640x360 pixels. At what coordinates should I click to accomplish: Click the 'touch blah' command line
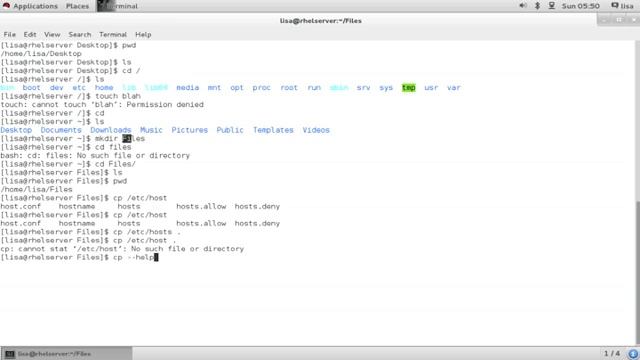(71, 96)
